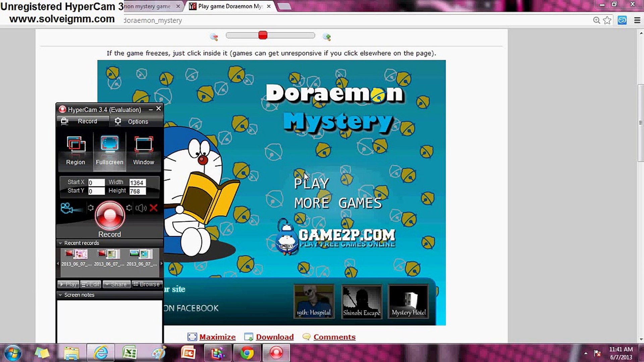Open Google Chrome from the taskbar
The height and width of the screenshot is (362, 644).
(247, 353)
